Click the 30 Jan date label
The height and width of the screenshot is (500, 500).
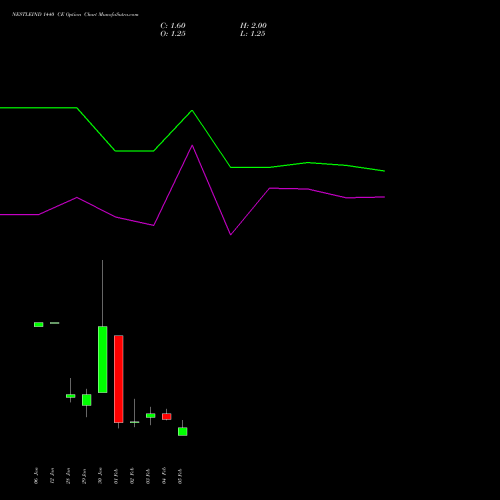pos(100,476)
